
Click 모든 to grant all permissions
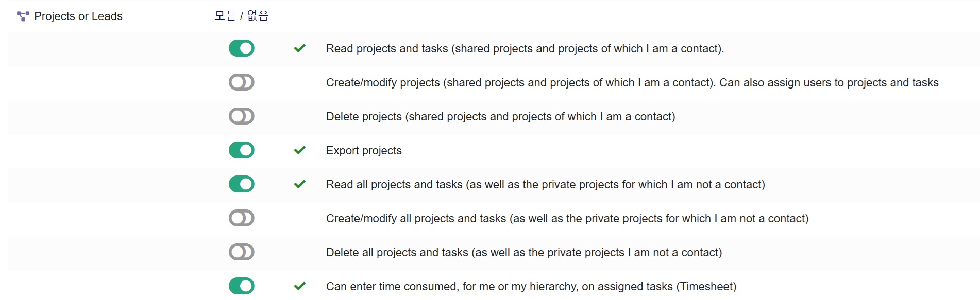pyautogui.click(x=225, y=16)
